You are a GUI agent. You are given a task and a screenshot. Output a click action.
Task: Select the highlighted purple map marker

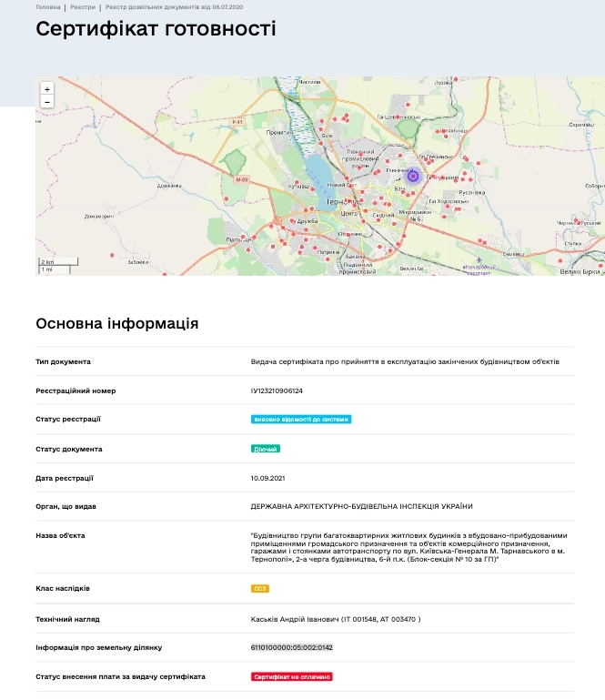click(413, 176)
